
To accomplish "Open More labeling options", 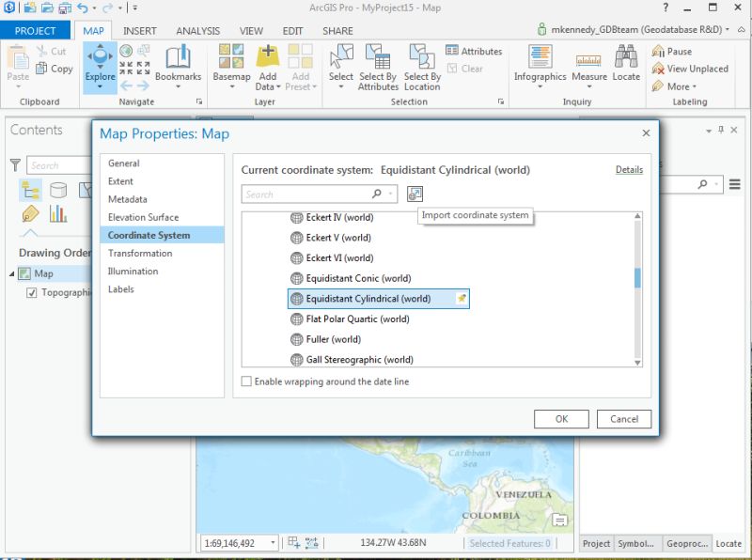I will coord(674,86).
